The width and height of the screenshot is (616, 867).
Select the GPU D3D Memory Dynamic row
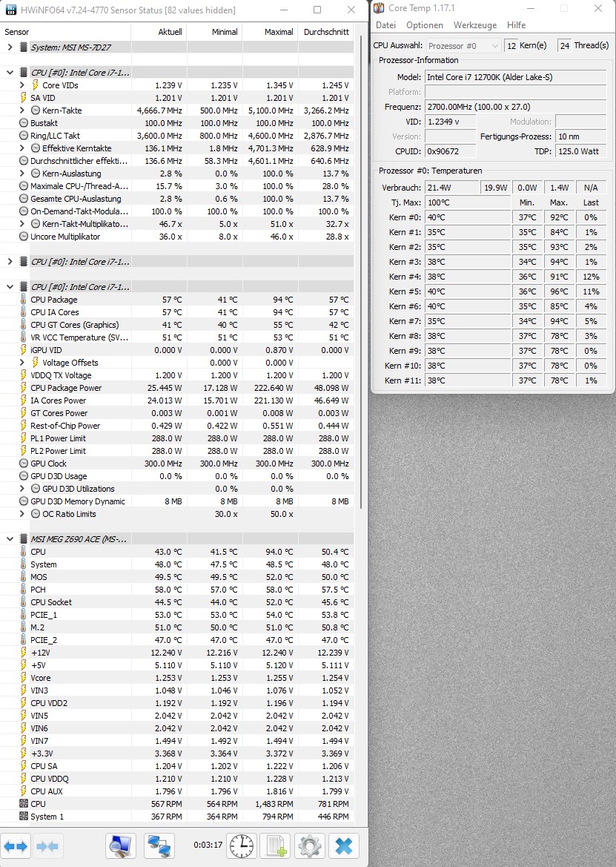(176, 501)
